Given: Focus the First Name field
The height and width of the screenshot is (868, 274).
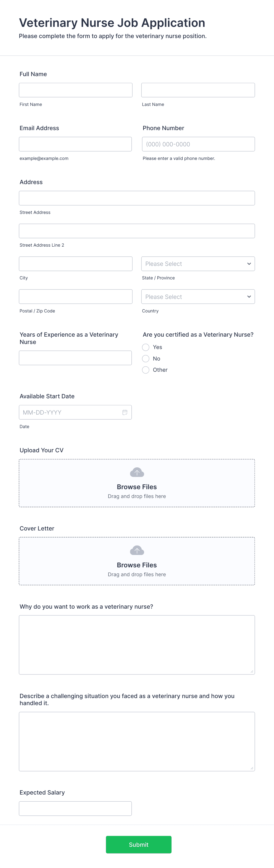Looking at the screenshot, I should (76, 90).
